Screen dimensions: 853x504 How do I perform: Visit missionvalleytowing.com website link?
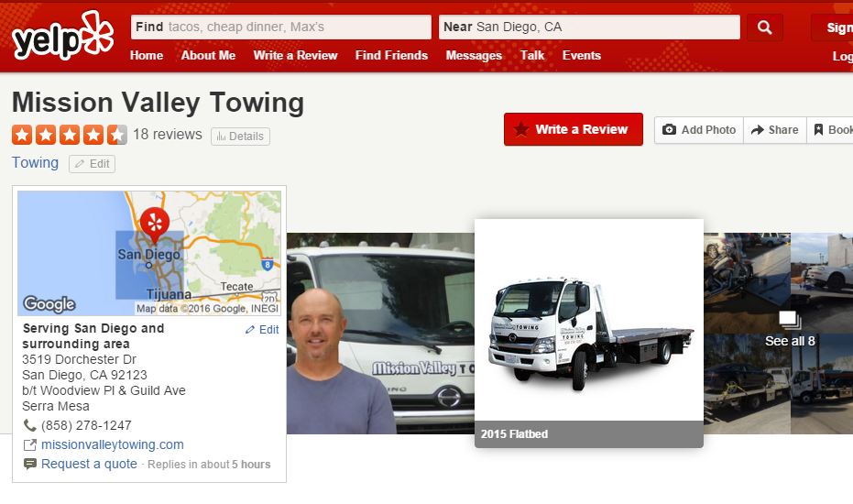[113, 444]
